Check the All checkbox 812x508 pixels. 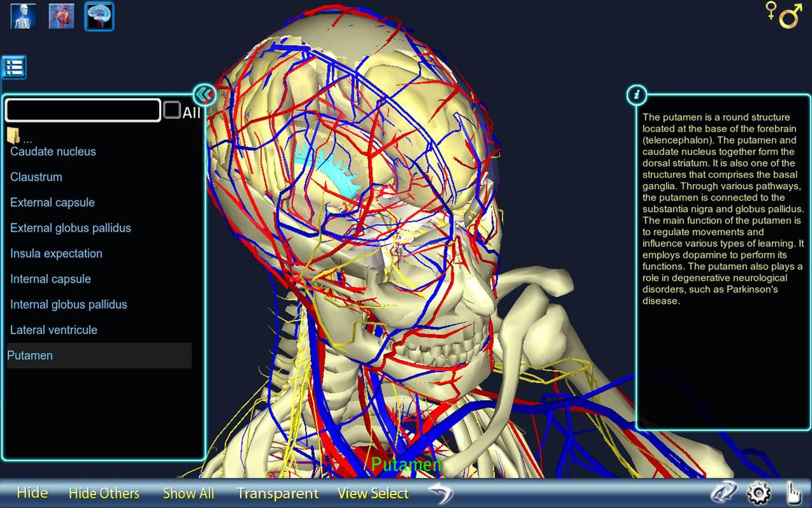click(172, 110)
